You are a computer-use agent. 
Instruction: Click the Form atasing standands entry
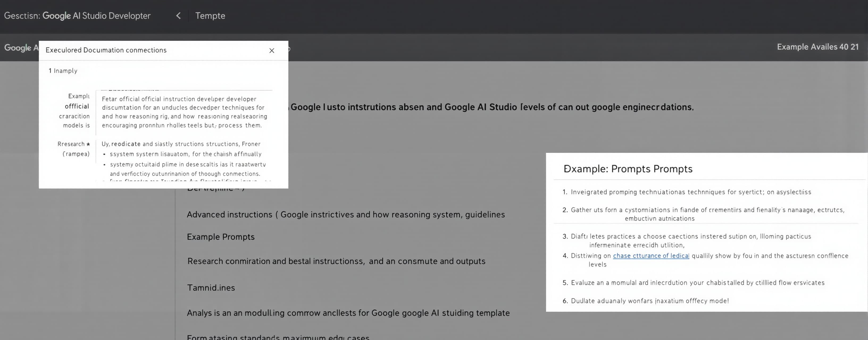point(278,337)
